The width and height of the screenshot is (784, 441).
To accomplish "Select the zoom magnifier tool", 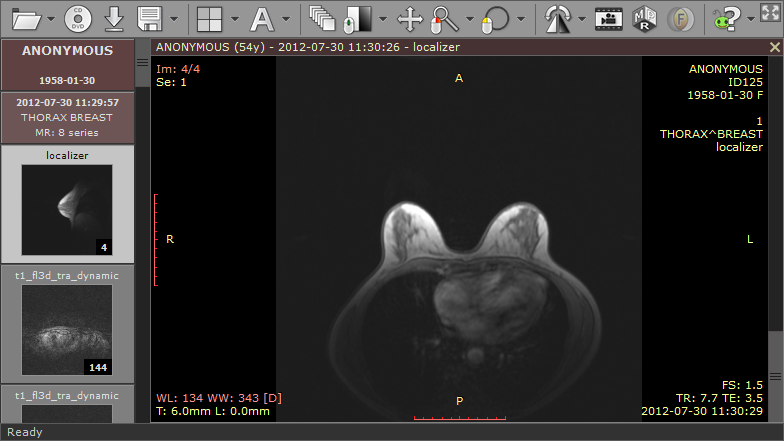I will click(444, 19).
